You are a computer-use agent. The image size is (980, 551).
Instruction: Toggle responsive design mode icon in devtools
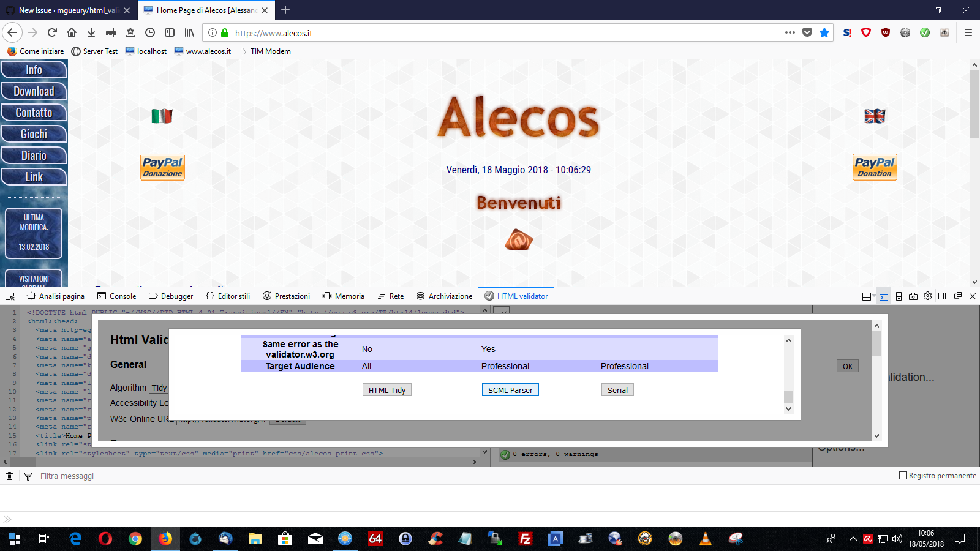tap(899, 296)
